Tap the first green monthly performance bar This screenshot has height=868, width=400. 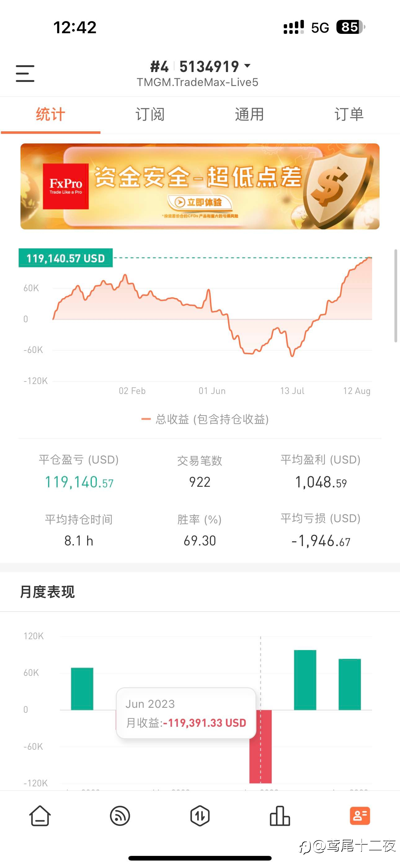[x=82, y=688]
